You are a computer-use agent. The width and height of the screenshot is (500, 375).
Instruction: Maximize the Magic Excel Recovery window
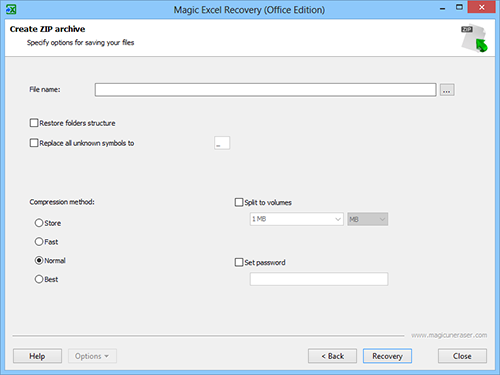click(x=459, y=7)
